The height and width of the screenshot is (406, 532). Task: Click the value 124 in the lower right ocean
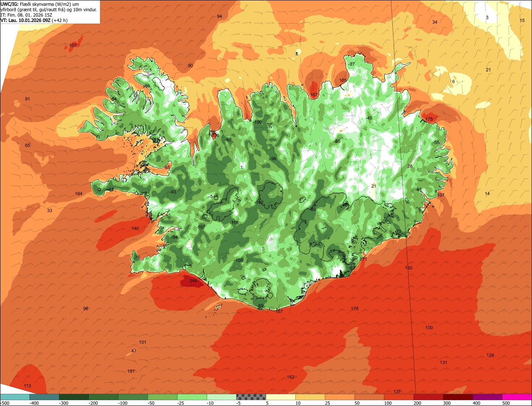tap(490, 355)
